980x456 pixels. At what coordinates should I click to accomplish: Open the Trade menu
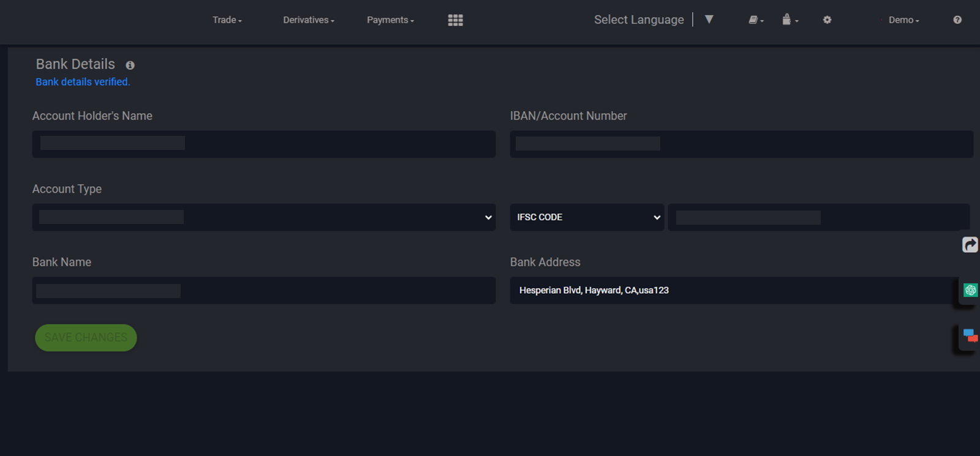click(227, 20)
